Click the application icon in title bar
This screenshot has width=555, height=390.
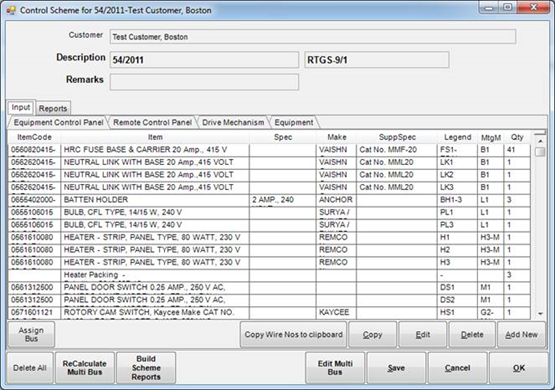[11, 10]
